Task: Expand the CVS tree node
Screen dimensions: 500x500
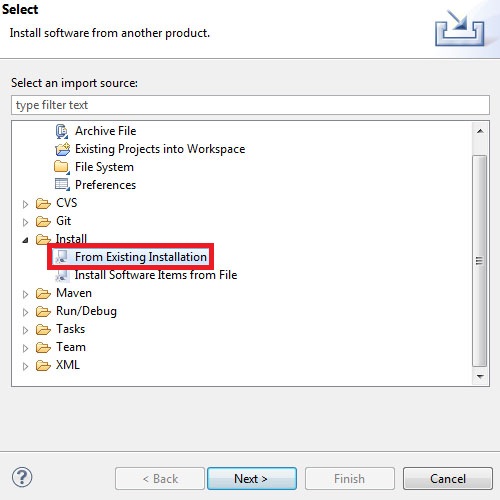Action: (x=25, y=204)
